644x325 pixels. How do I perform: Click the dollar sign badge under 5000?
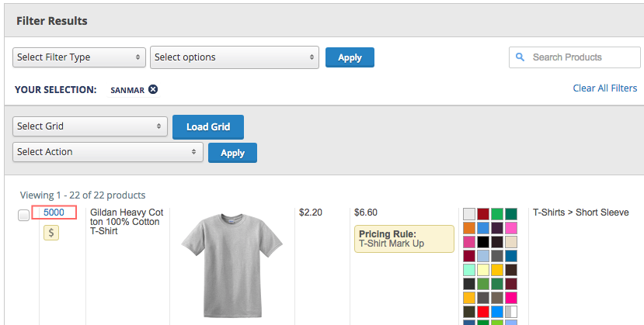coord(51,233)
